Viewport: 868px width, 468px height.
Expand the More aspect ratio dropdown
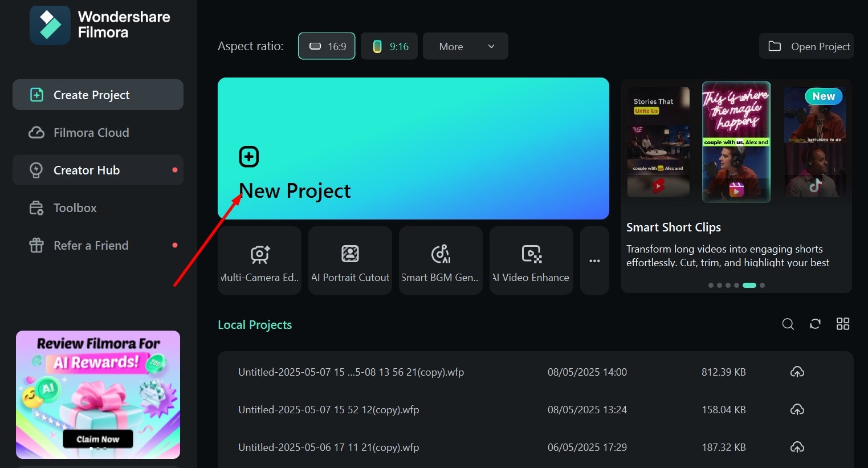point(465,46)
